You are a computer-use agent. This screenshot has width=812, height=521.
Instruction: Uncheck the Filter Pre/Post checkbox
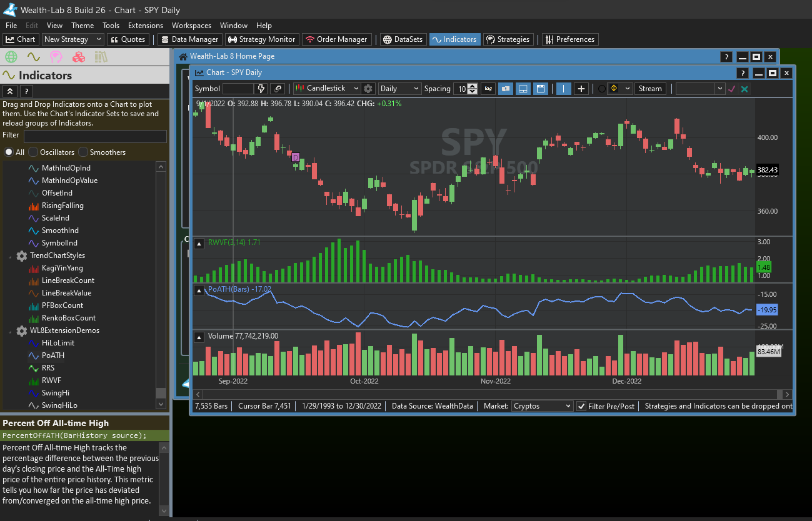click(581, 406)
